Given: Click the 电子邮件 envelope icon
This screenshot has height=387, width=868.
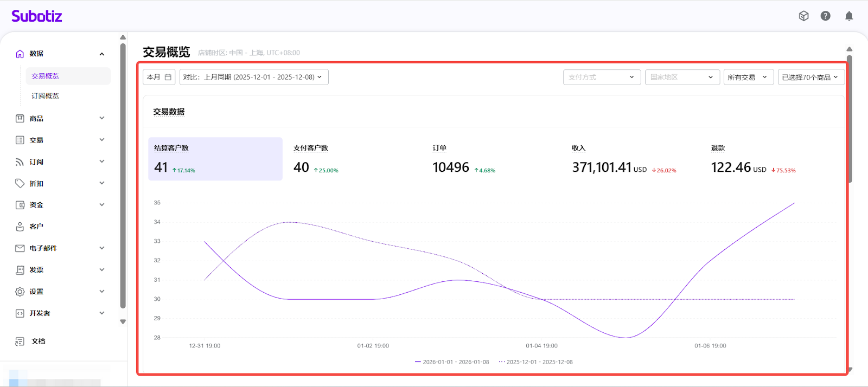Looking at the screenshot, I should 20,248.
